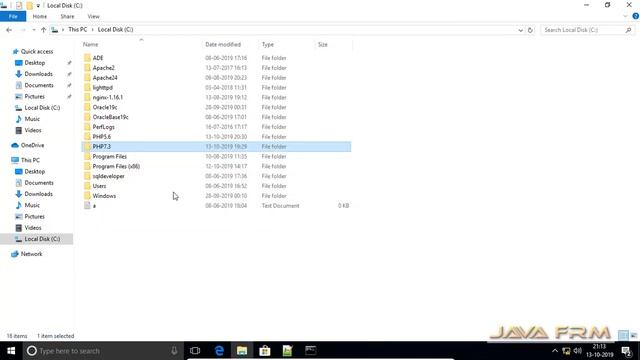Select the Oracle19c folder
640x360 pixels.
point(105,107)
